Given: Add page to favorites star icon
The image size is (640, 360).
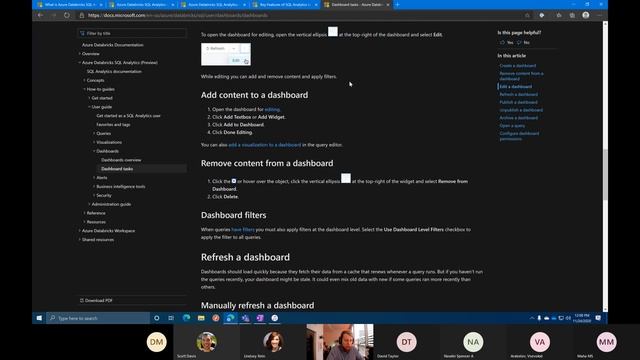Looking at the screenshot, I should pos(527,15).
